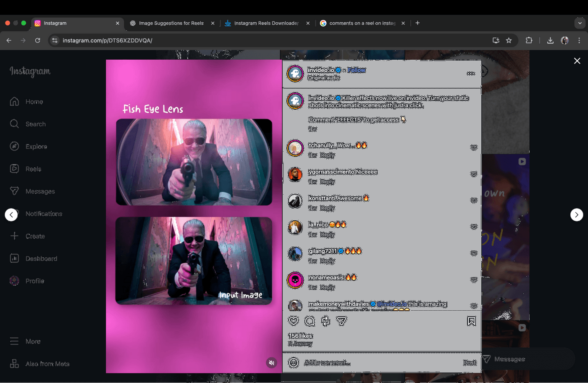The height and width of the screenshot is (383, 588).
Task: Open three-dot more options for post
Action: tap(470, 74)
